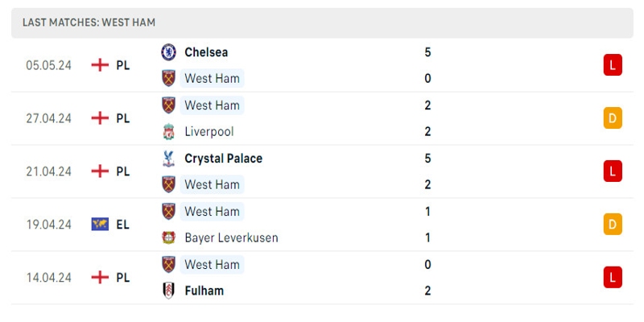The height and width of the screenshot is (322, 644).
Task: Click the Chelsea club crest icon
Action: pyautogui.click(x=168, y=52)
